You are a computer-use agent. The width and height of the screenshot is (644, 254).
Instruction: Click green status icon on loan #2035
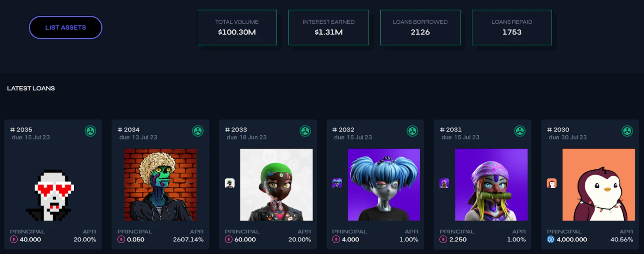click(x=90, y=131)
